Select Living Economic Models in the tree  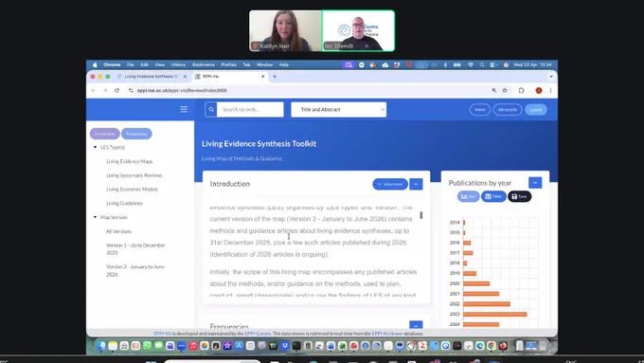click(x=132, y=190)
